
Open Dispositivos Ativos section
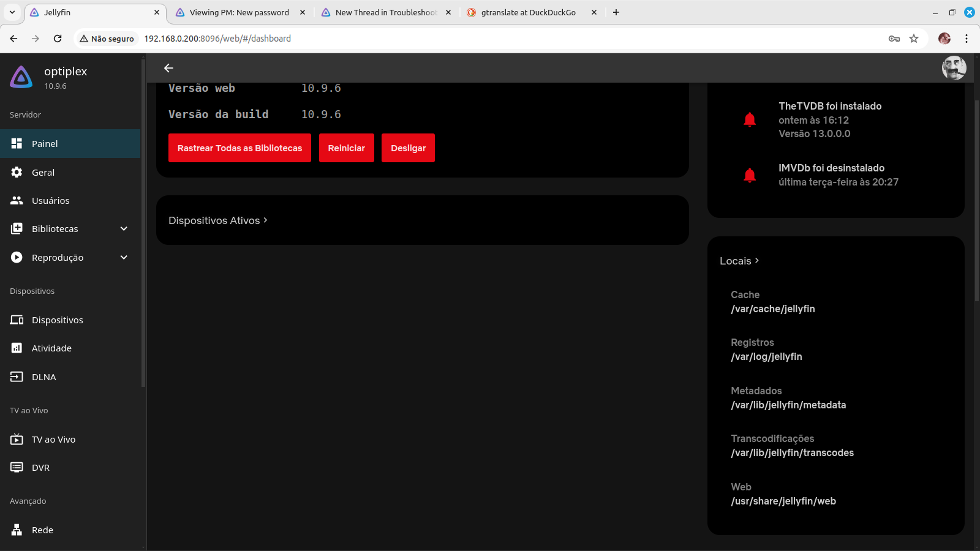(218, 220)
